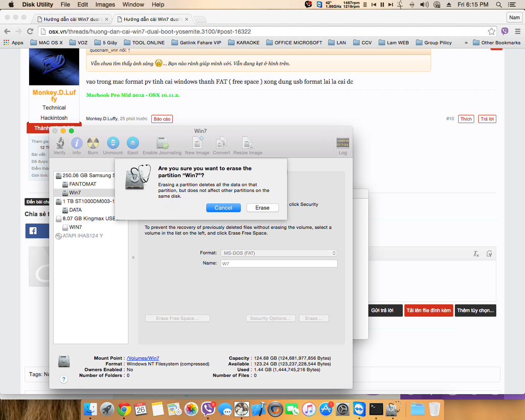Cancel the erase partition dialog
525x420 pixels.
point(223,208)
